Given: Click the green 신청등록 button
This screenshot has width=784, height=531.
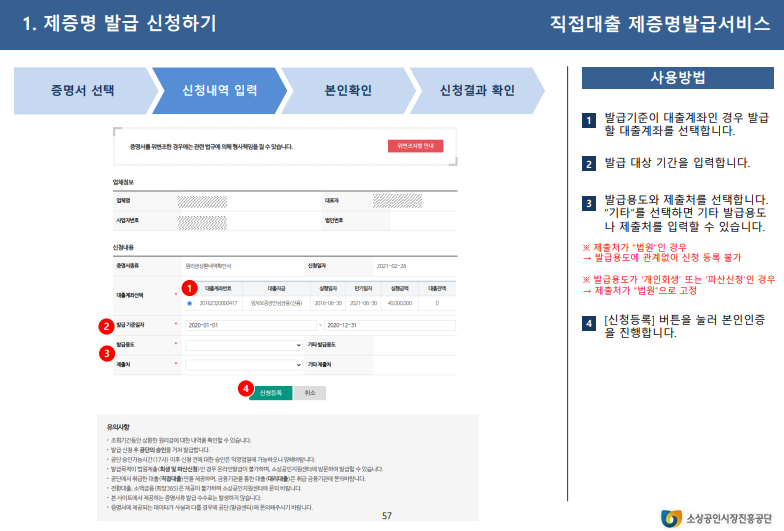Looking at the screenshot, I should pyautogui.click(x=270, y=393).
